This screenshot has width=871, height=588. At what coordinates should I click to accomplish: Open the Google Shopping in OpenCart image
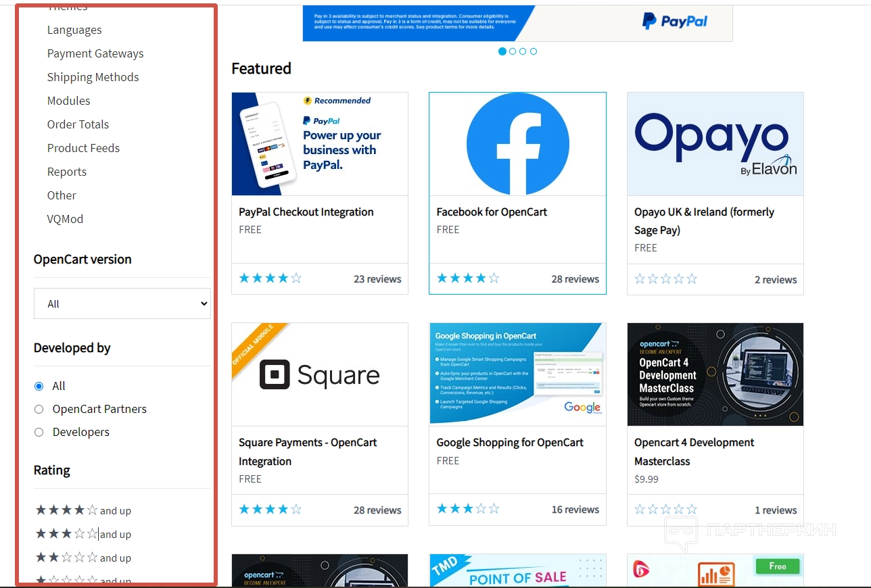[x=517, y=374]
